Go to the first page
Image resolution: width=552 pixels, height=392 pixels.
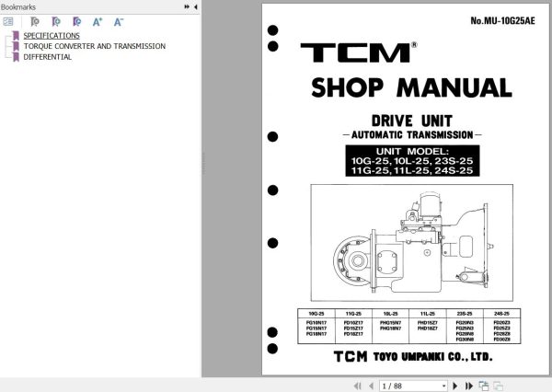point(358,386)
